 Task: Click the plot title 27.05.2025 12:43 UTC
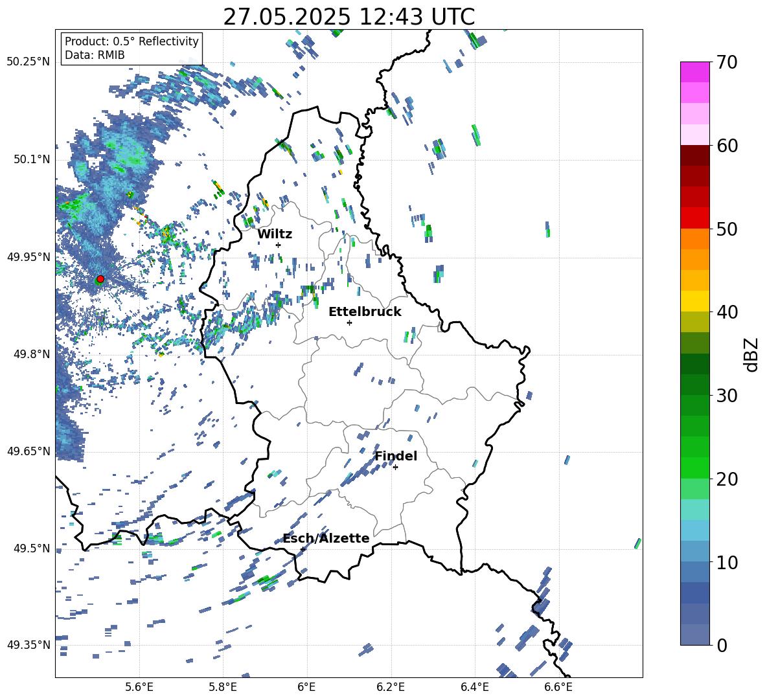pos(349,17)
